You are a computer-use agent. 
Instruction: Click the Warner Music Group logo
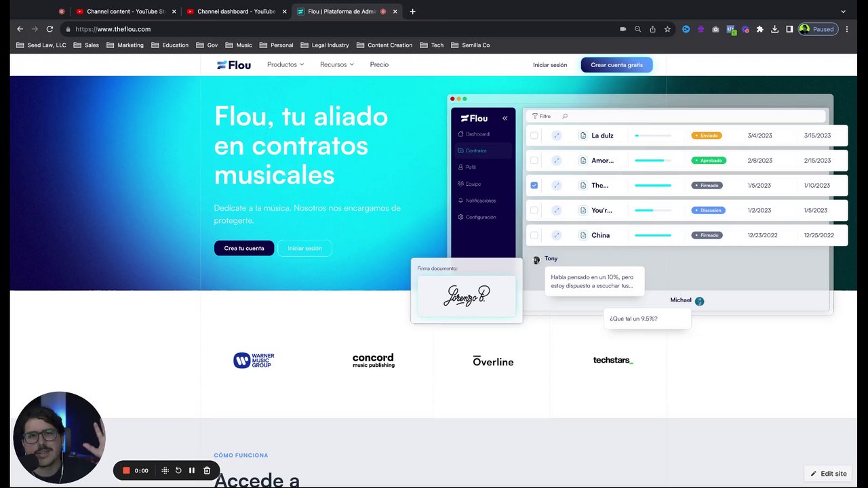point(254,361)
